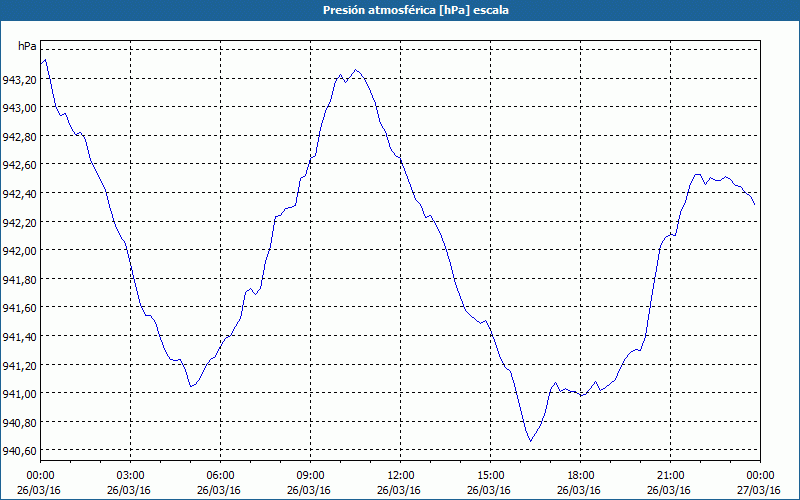Select the 941,60 axis value
This screenshot has width=800, height=500.
[x=19, y=308]
